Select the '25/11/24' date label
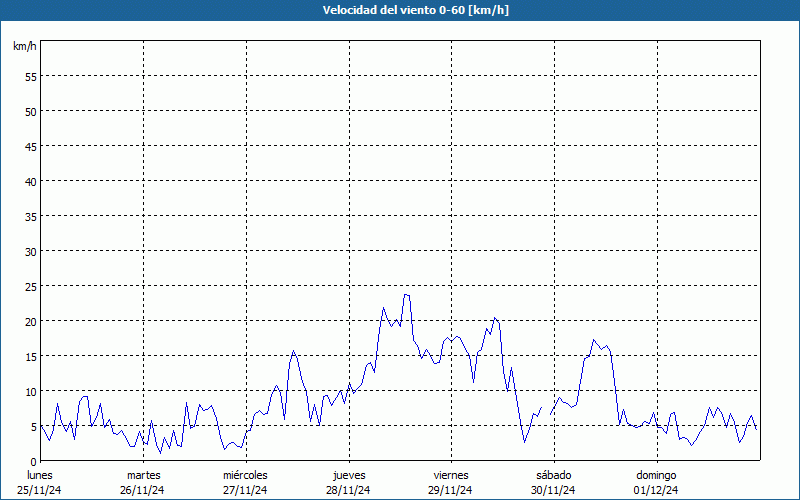The height and width of the screenshot is (500, 800). coord(39,490)
